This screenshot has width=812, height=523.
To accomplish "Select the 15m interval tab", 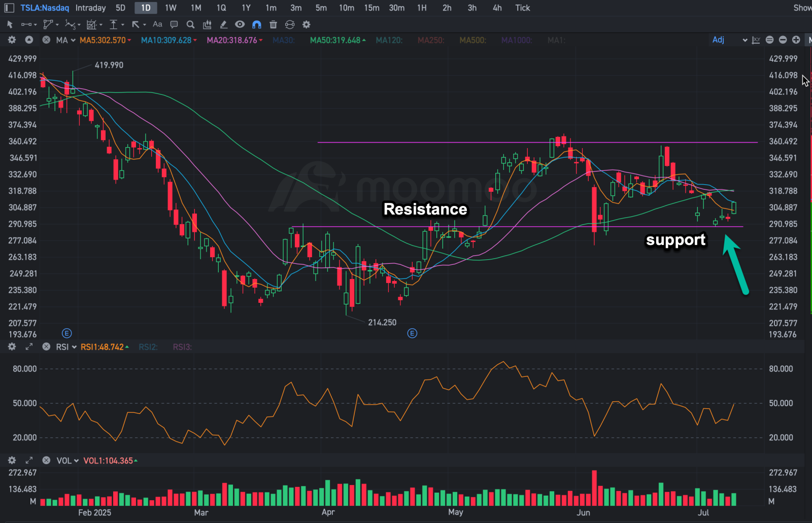I will pyautogui.click(x=371, y=8).
